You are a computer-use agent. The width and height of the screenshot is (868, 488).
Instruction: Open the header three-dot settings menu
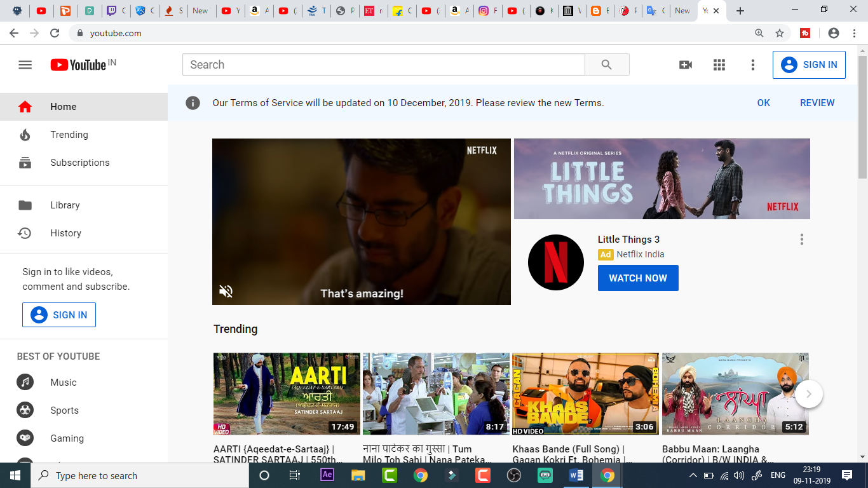pos(752,65)
